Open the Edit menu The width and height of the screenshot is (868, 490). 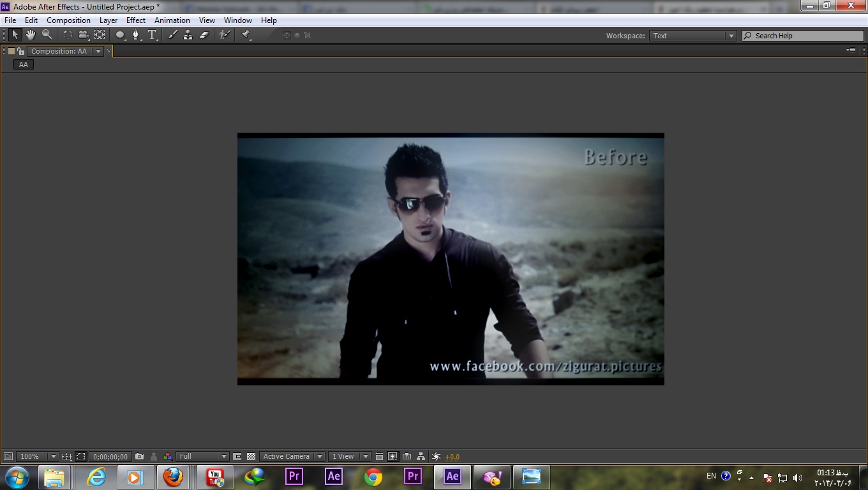[31, 20]
